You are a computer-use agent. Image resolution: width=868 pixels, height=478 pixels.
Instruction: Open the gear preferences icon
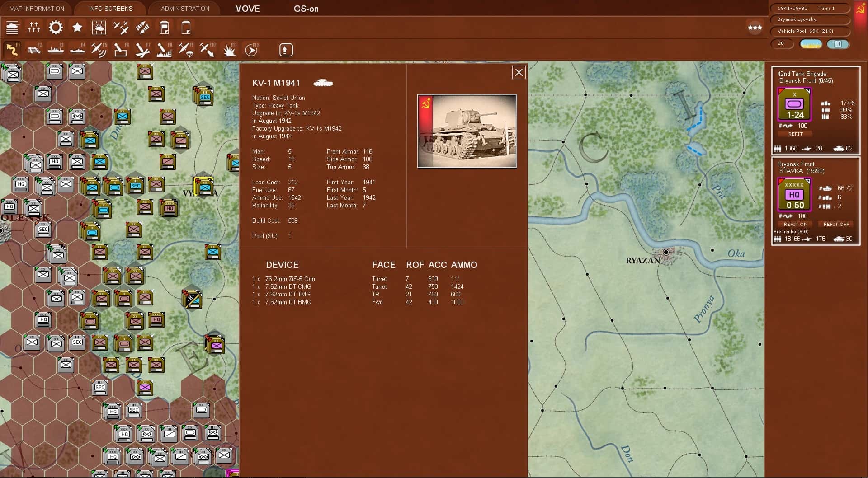coord(56,27)
